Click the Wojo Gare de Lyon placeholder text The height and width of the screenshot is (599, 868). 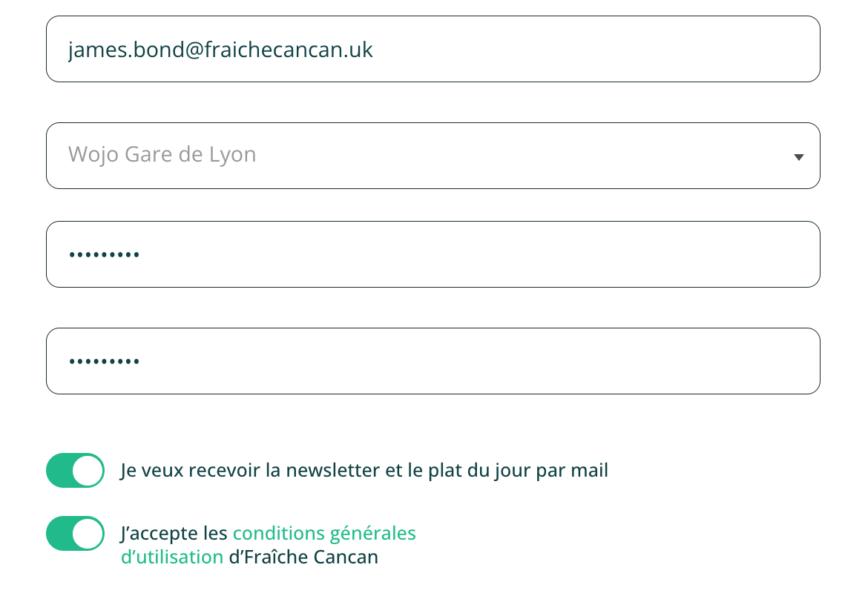point(162,154)
